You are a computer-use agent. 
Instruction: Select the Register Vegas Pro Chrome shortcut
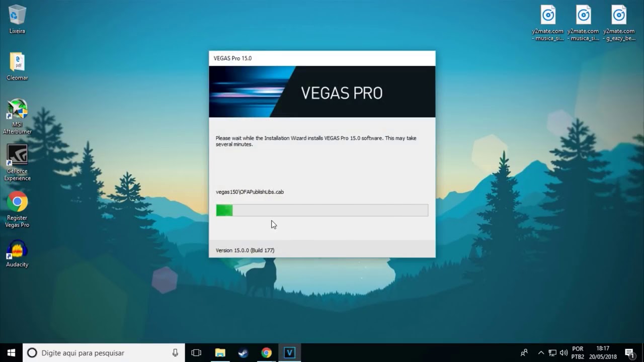pyautogui.click(x=17, y=210)
